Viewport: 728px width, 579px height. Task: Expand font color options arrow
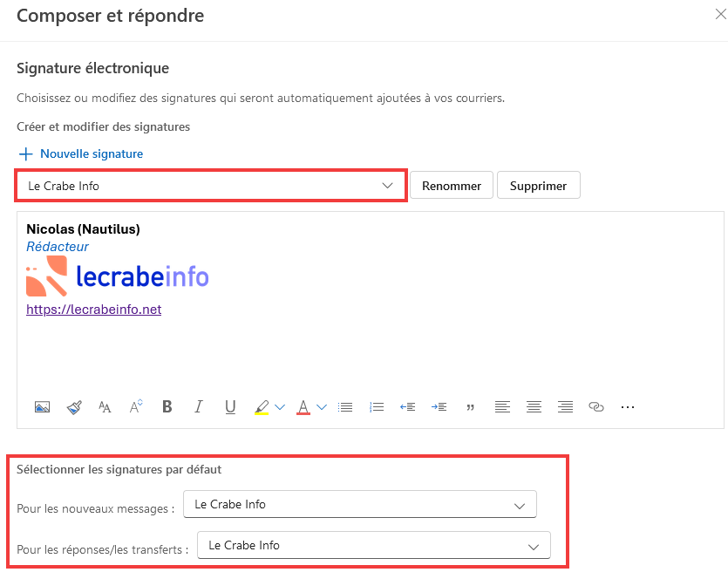click(x=322, y=407)
